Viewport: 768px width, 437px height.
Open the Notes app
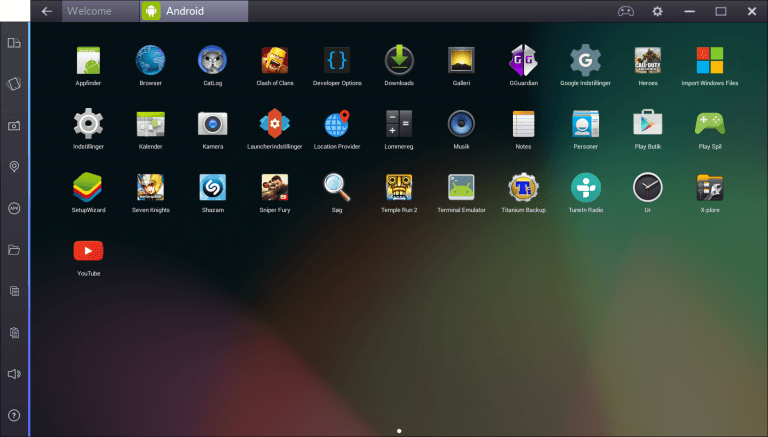coord(524,123)
